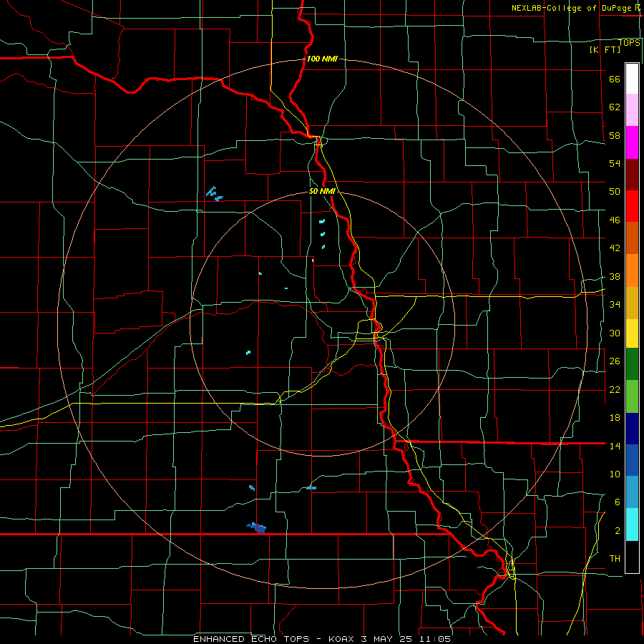This screenshot has height=644, width=644.
Task: Pick the navy blue legend color segment
Action: click(x=632, y=429)
